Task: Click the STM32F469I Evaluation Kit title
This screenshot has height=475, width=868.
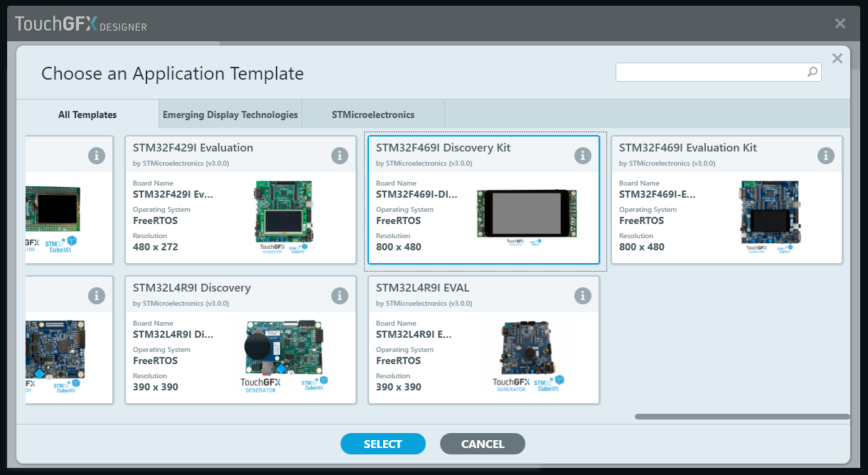Action: coord(688,148)
